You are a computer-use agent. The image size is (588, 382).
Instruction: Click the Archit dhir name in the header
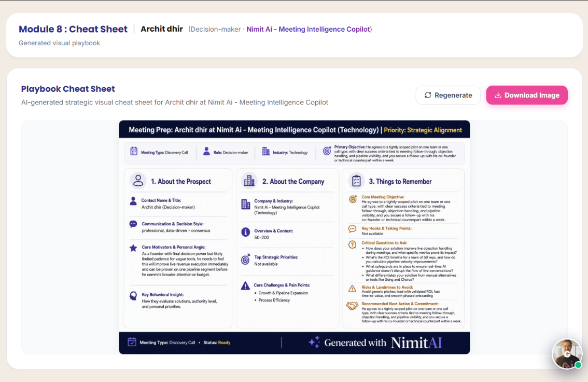click(162, 29)
